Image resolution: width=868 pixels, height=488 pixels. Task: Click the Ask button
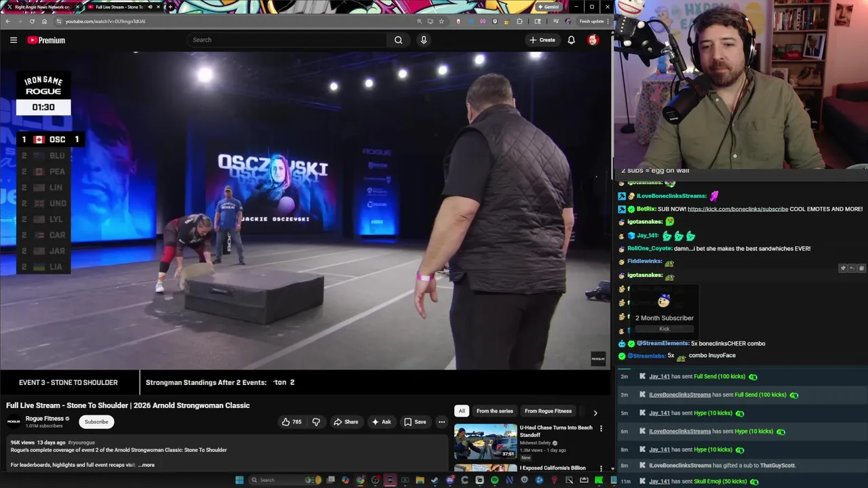pos(381,422)
